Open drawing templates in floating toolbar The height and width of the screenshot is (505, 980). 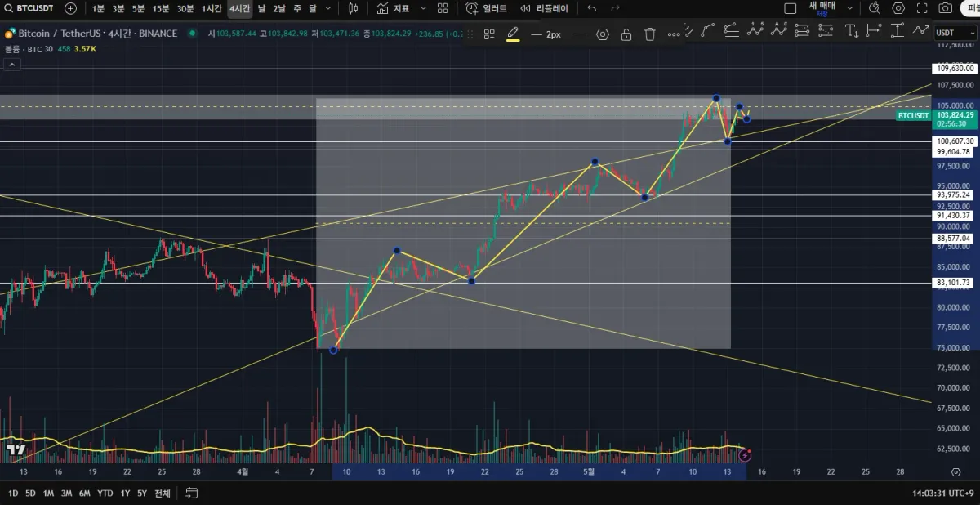click(x=489, y=34)
